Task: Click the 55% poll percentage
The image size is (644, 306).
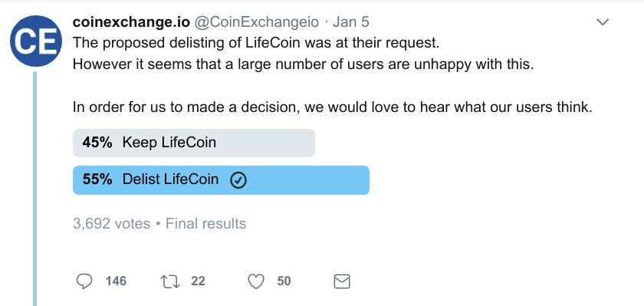Action: 97,179
